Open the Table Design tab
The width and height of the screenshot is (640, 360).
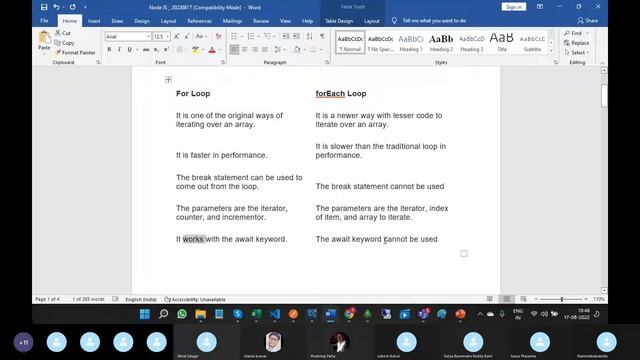[x=339, y=21]
